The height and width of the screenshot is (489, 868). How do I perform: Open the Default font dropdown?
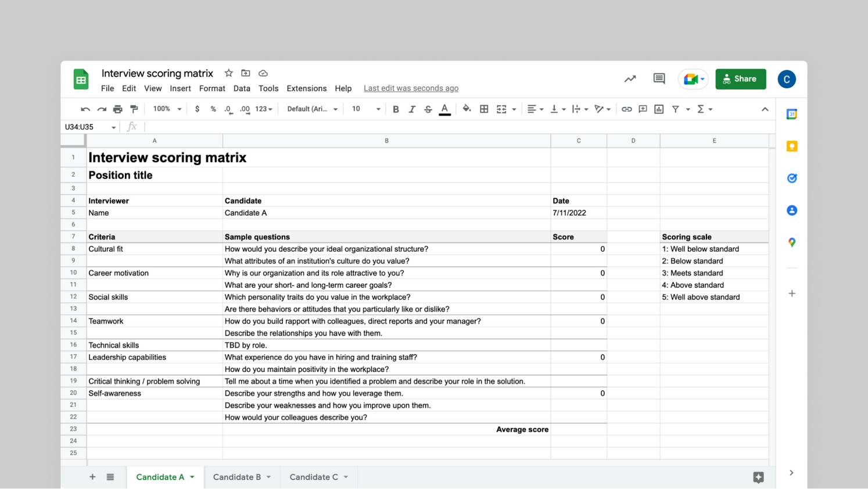click(311, 109)
